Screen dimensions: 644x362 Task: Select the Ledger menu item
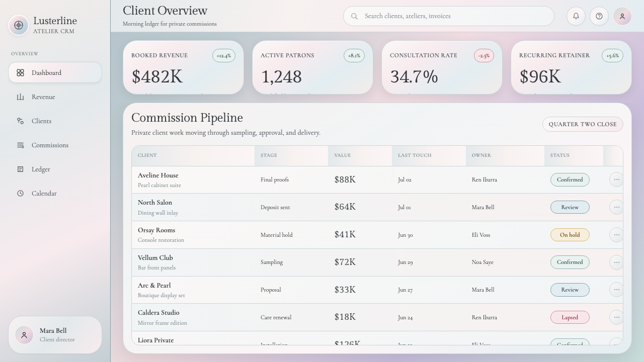pos(55,169)
